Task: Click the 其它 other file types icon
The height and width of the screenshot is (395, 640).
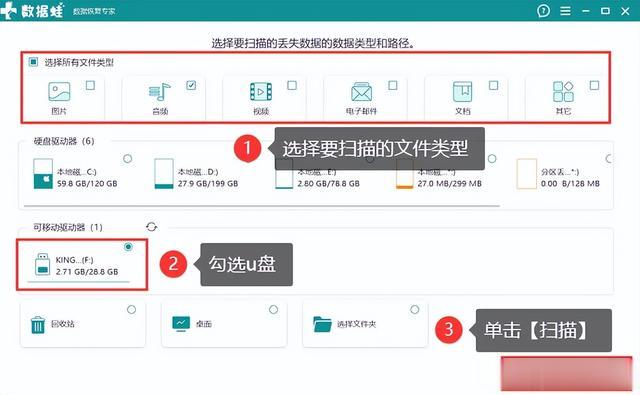Action: (563, 92)
